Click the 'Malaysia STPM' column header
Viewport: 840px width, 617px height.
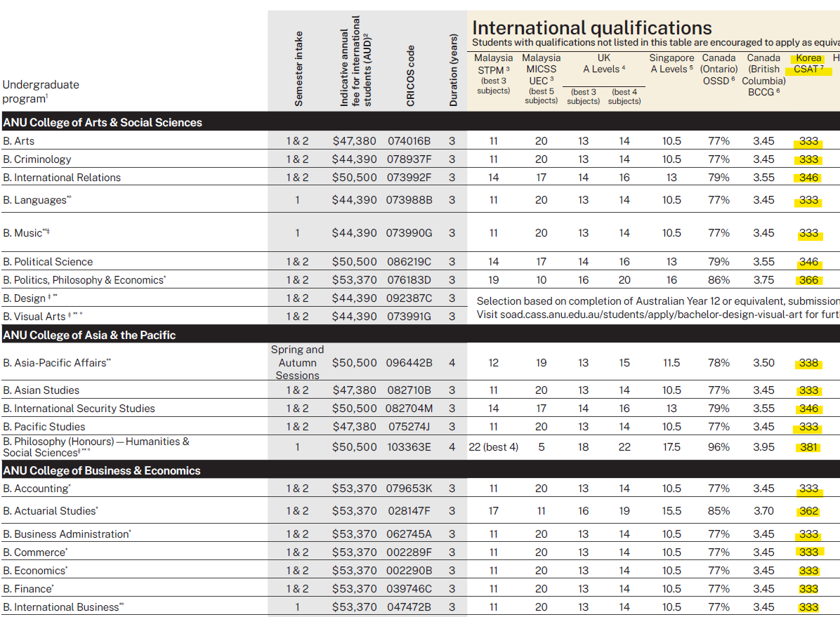493,74
